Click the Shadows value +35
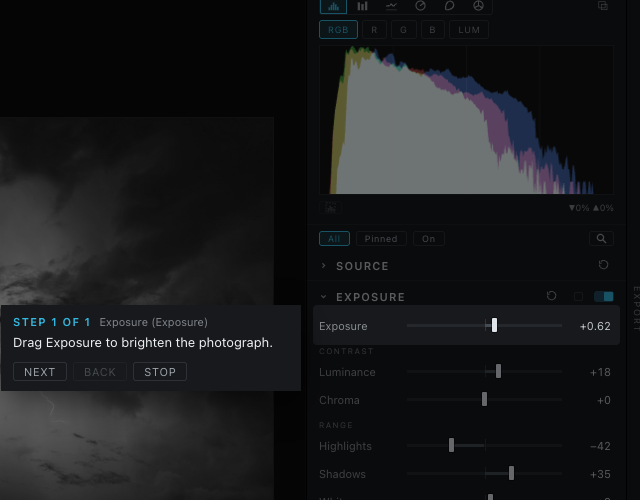640x500 pixels. coord(600,474)
